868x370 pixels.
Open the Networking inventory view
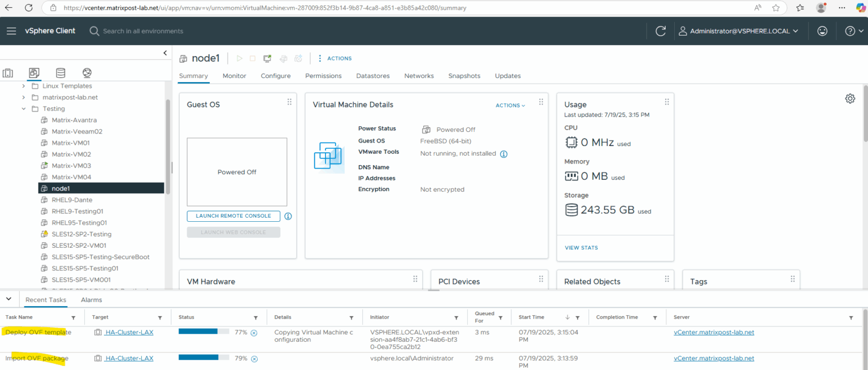coord(86,72)
